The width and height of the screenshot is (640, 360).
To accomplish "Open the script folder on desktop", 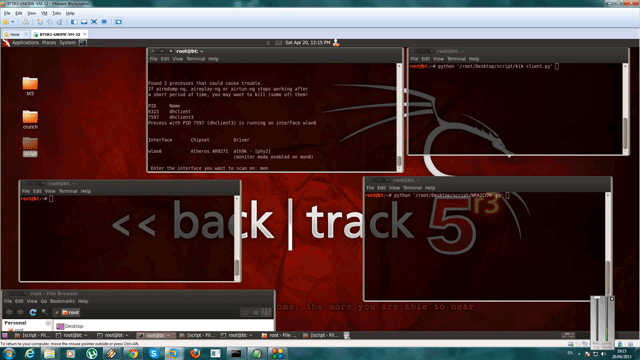I will (x=30, y=147).
